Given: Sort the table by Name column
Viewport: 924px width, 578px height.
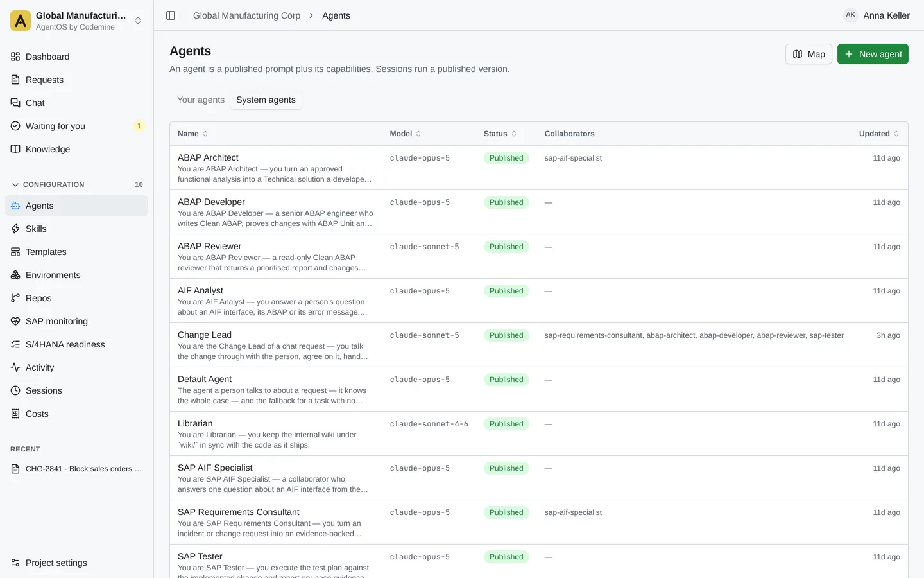Looking at the screenshot, I should coord(193,134).
